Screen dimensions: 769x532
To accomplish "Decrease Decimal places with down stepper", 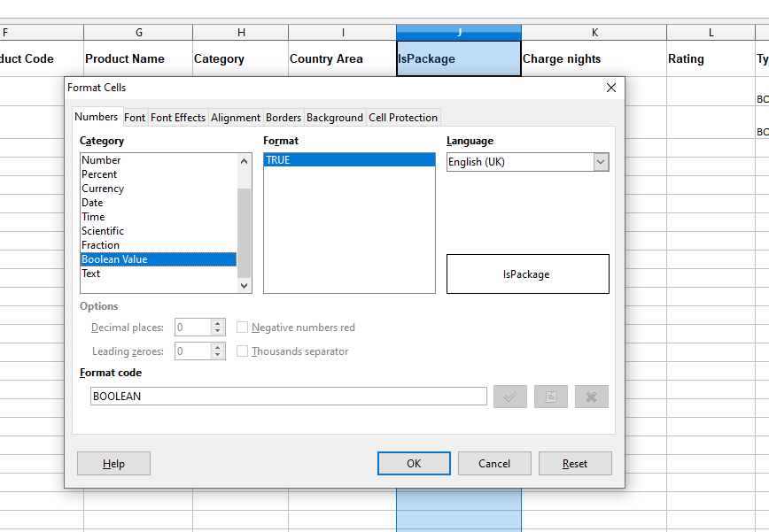I will click(x=218, y=331).
